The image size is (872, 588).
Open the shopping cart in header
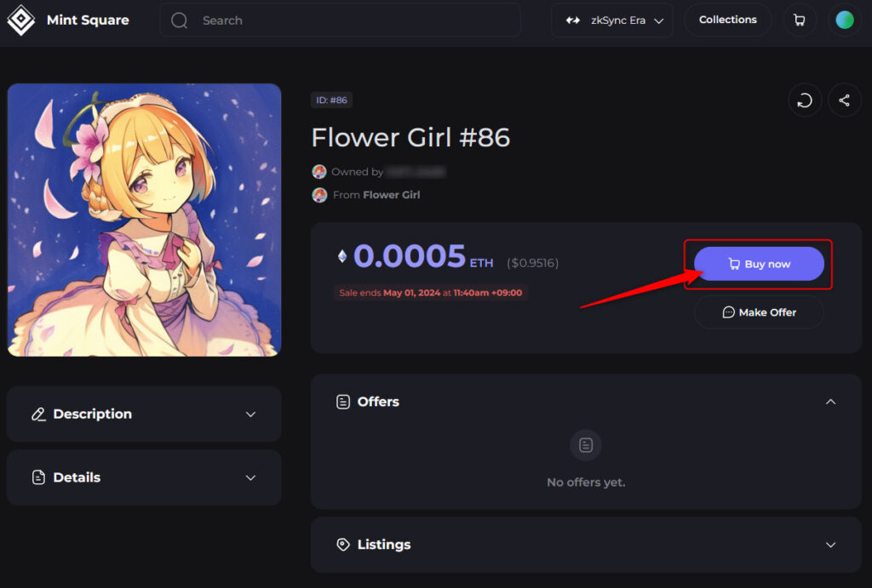[799, 20]
